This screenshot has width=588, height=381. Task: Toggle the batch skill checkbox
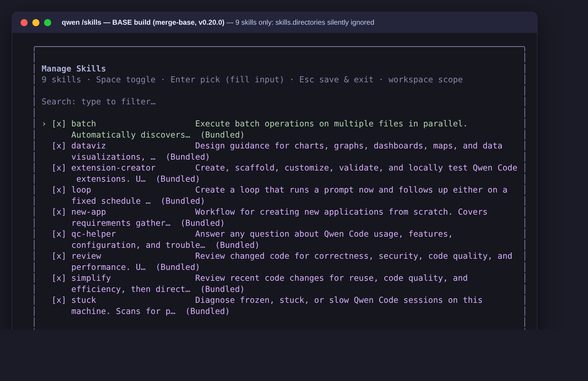59,124
